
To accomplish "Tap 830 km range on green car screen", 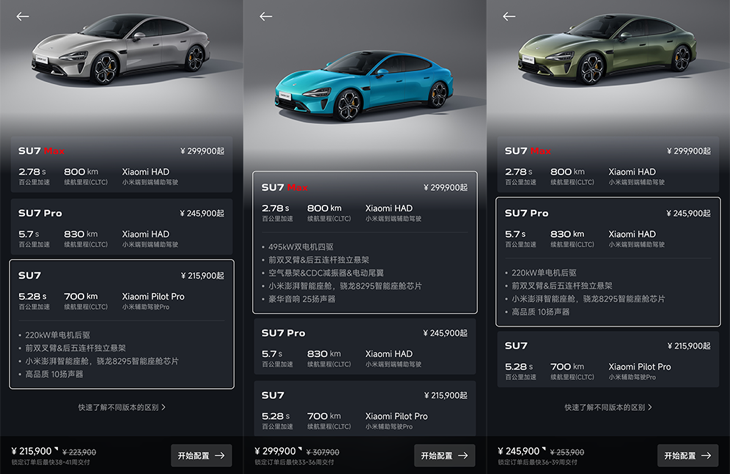I will [x=567, y=234].
